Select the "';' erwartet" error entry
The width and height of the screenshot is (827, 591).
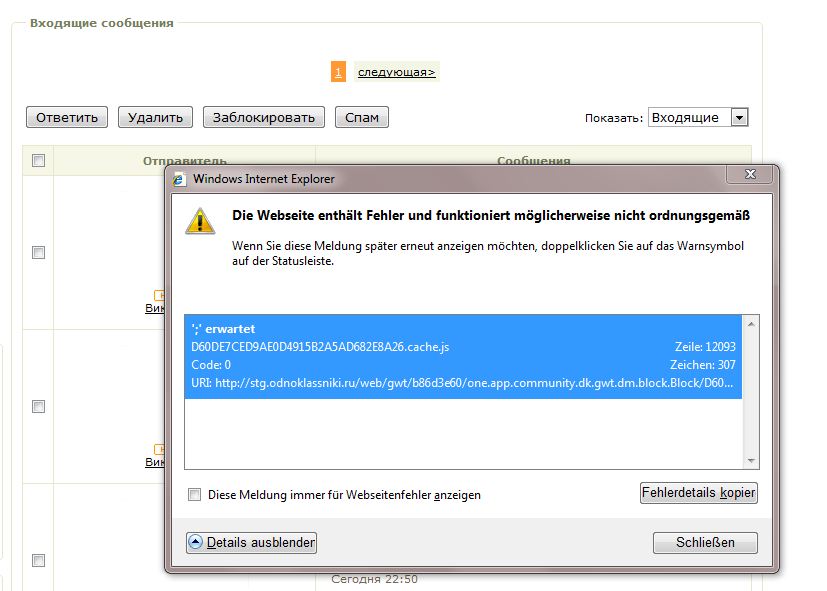pos(463,356)
